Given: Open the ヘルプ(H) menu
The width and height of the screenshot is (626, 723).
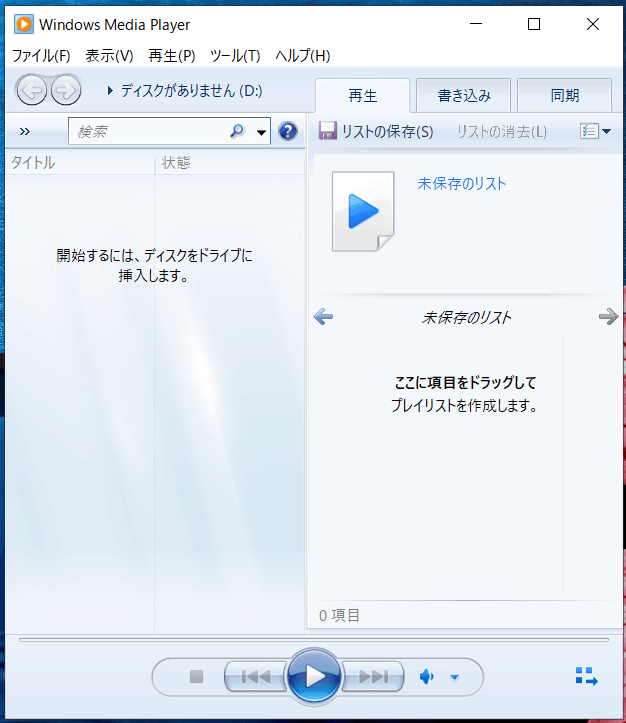Looking at the screenshot, I should point(303,56).
